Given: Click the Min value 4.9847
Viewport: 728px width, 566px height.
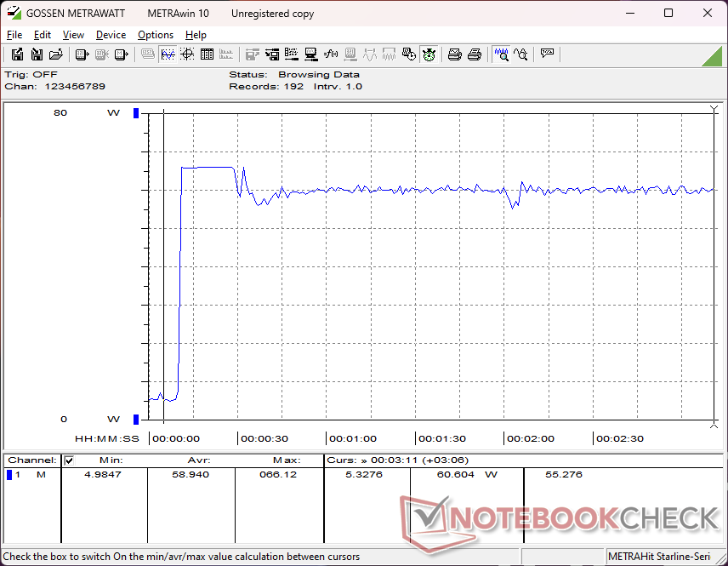Looking at the screenshot, I should tap(103, 474).
